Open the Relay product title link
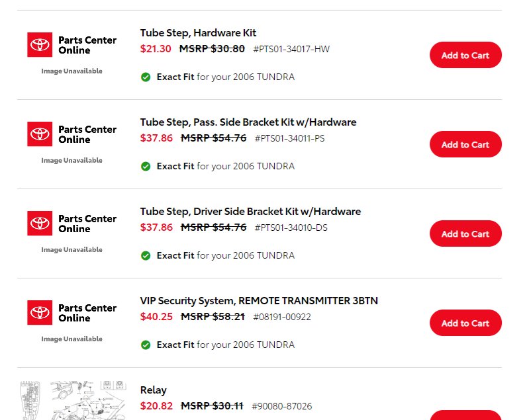Image resolution: width=529 pixels, height=420 pixels. (154, 390)
